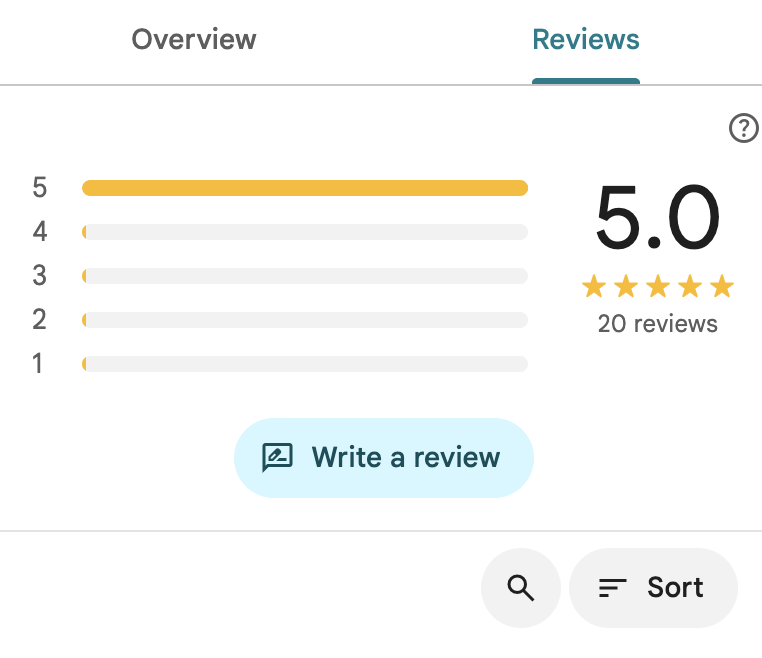Click the pencil icon beside Write a review
762x658 pixels.
[277, 458]
